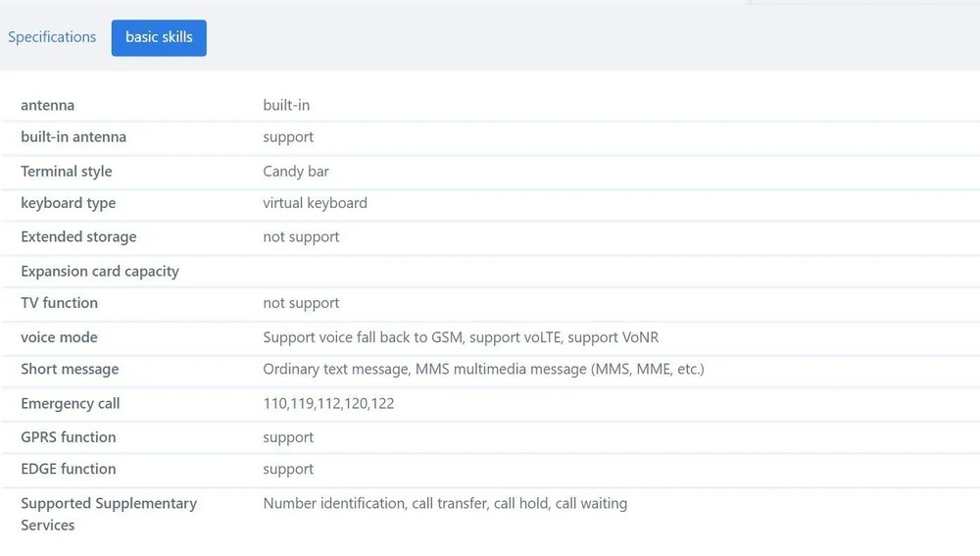Select the basic skills tab
The width and height of the screenshot is (980, 556).
point(159,37)
